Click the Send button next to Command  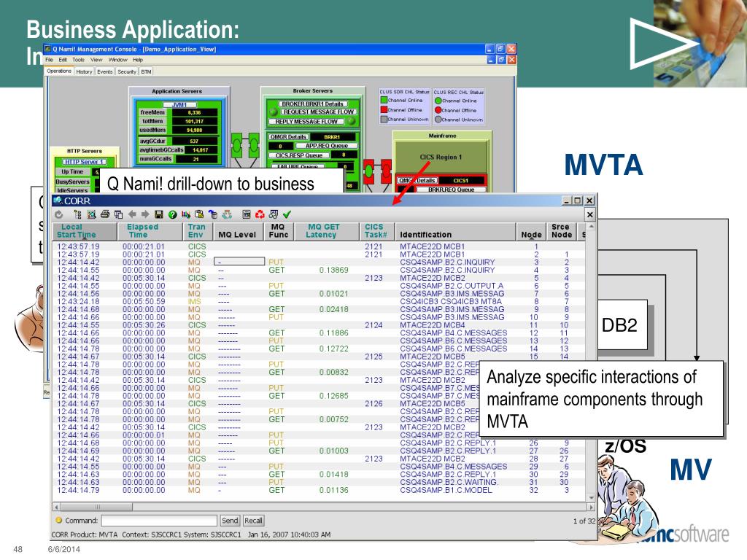coord(230,521)
